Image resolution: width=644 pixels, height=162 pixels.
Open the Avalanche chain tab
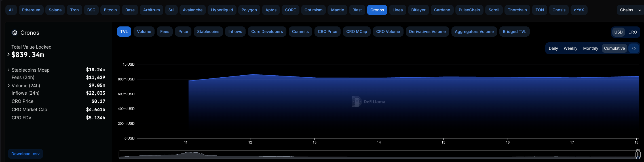tap(193, 10)
